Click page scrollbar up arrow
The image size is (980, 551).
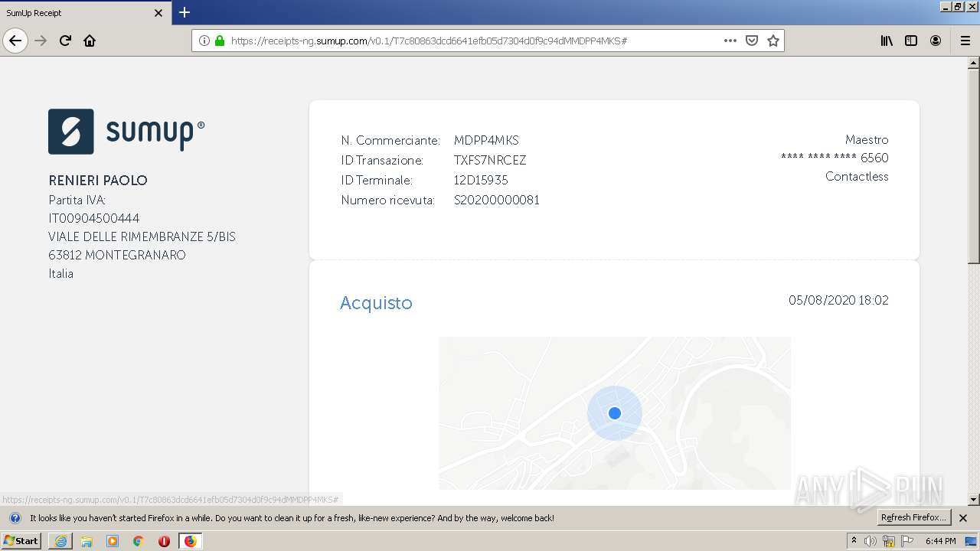(x=973, y=63)
